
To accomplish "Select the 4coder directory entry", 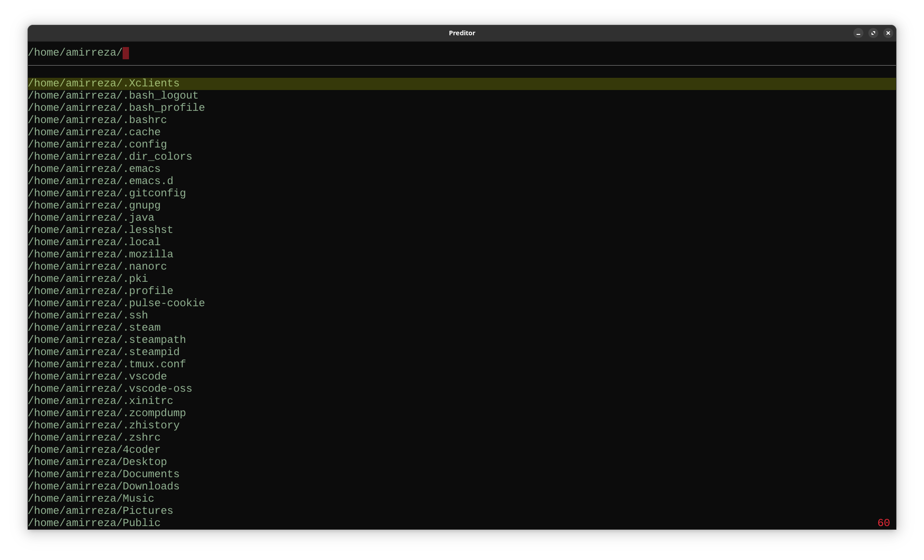I will (95, 450).
